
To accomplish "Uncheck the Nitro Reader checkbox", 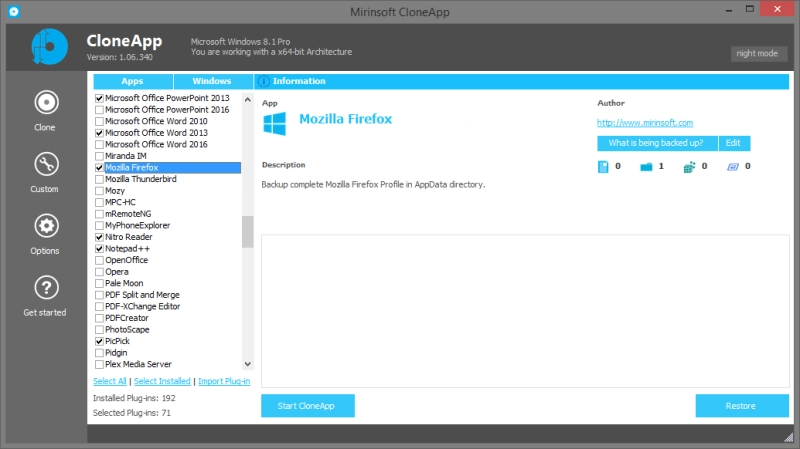I will tap(99, 237).
